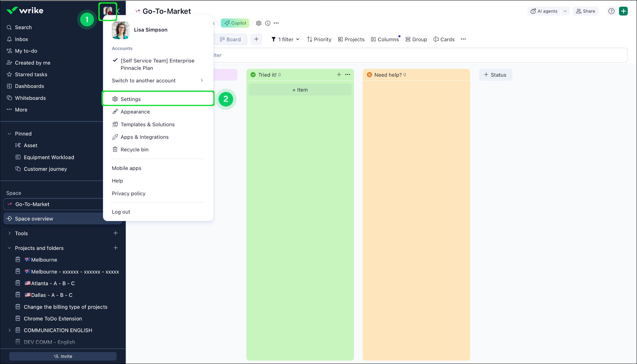Click the green plus create button
Viewport: 637px width, 364px height.
624,11
